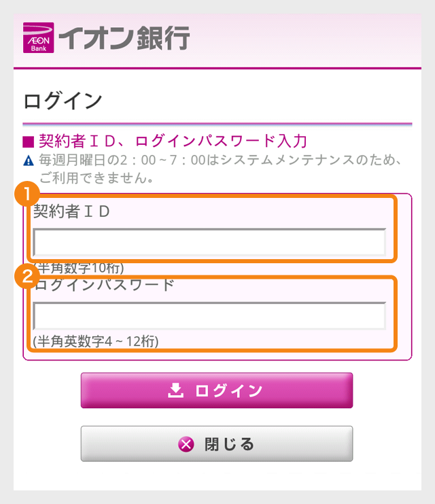
Task: Focus the ログインパスワード input field
Action: [x=209, y=316]
